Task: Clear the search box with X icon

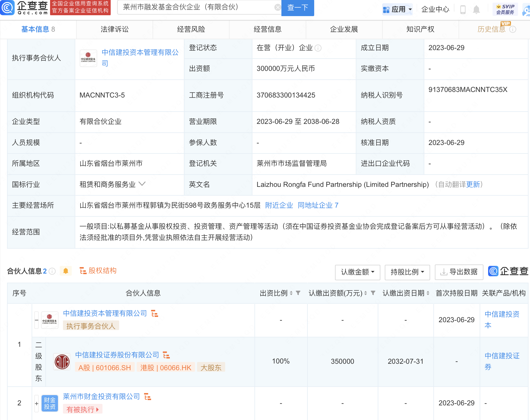Action: (278, 7)
